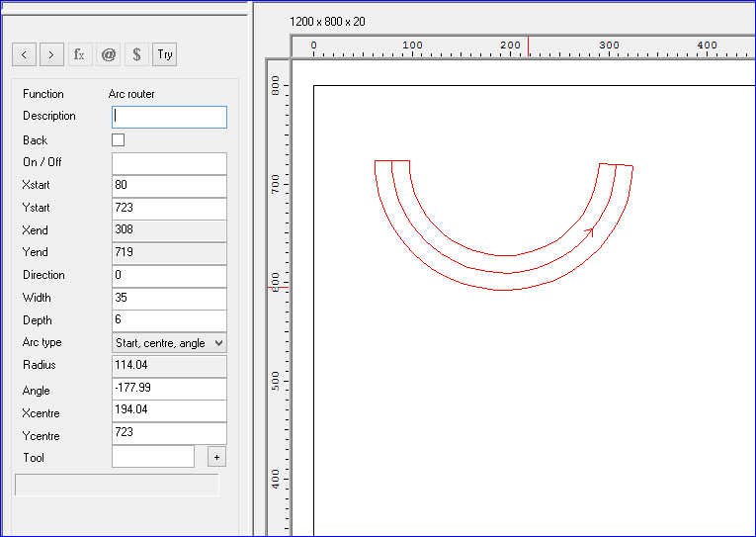Screen dimensions: 756x537
Task: Click the 'Function' label text
Action: pos(42,94)
